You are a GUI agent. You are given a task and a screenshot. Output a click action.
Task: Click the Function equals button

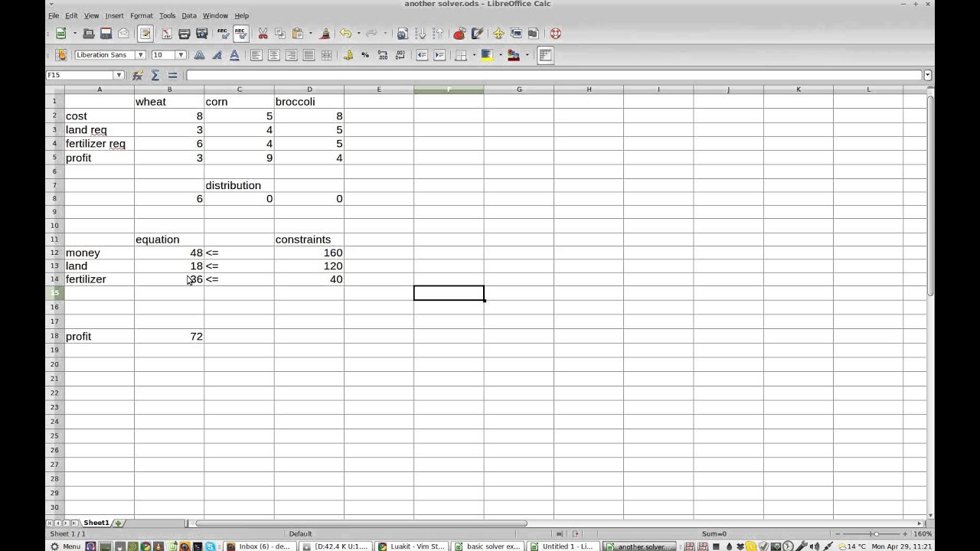[172, 75]
